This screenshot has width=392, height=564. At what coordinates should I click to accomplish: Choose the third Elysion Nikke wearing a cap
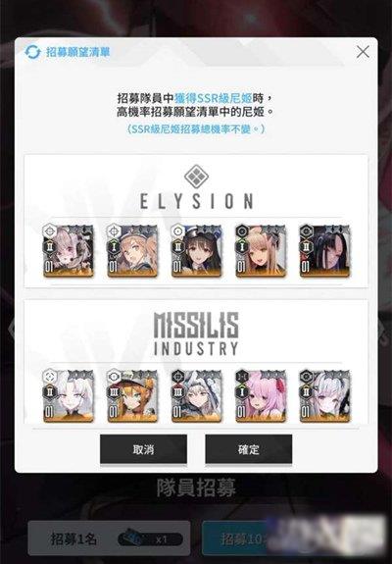(197, 251)
